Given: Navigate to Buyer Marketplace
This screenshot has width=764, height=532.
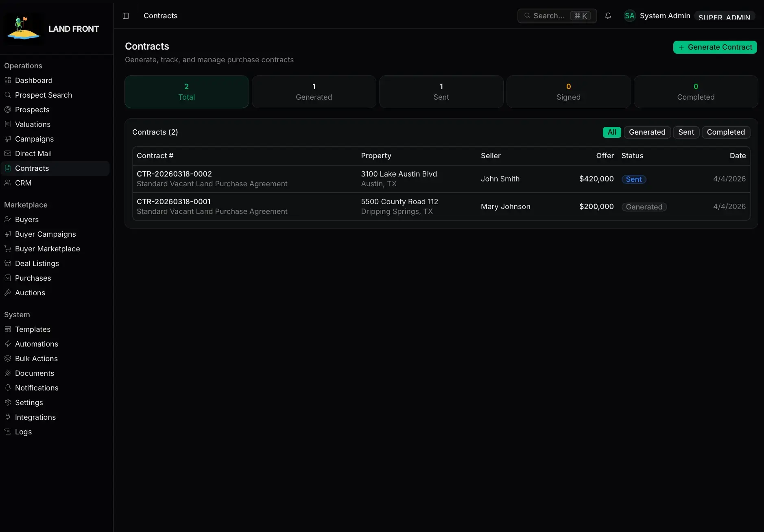Looking at the screenshot, I should pyautogui.click(x=55, y=249).
